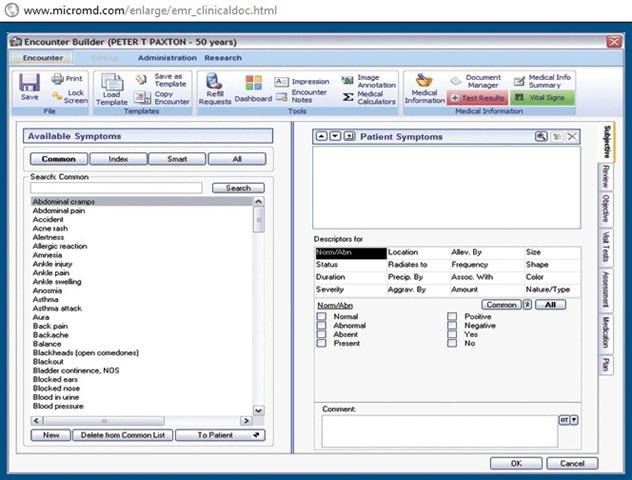Screen dimensions: 632x480
Task: Click the Print icon
Action: [70, 79]
